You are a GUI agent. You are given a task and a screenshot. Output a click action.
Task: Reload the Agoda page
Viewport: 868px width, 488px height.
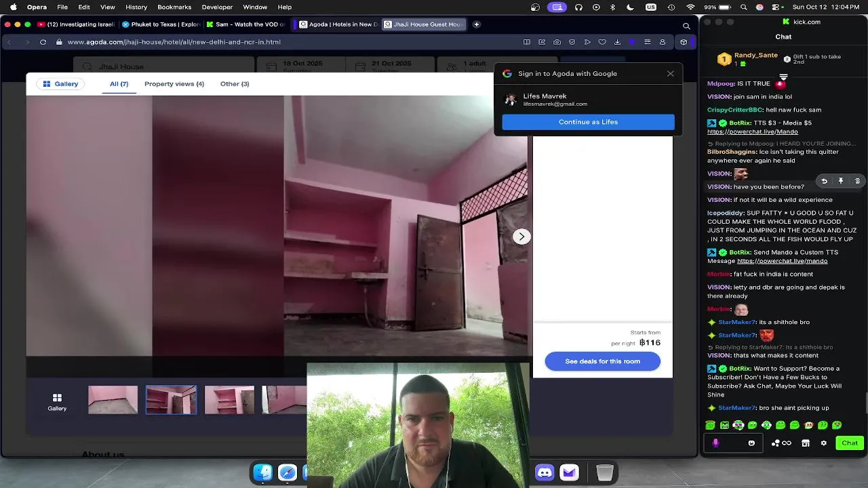(43, 42)
